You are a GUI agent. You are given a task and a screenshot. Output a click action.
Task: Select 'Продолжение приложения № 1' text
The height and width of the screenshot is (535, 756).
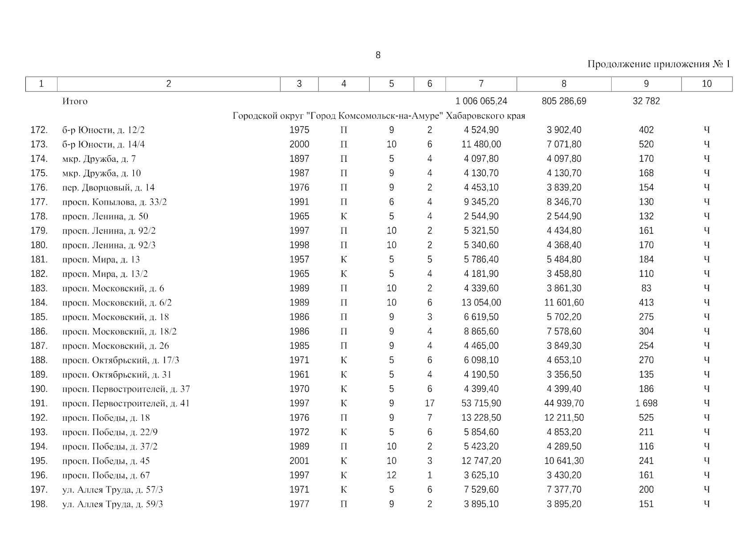tap(659, 64)
